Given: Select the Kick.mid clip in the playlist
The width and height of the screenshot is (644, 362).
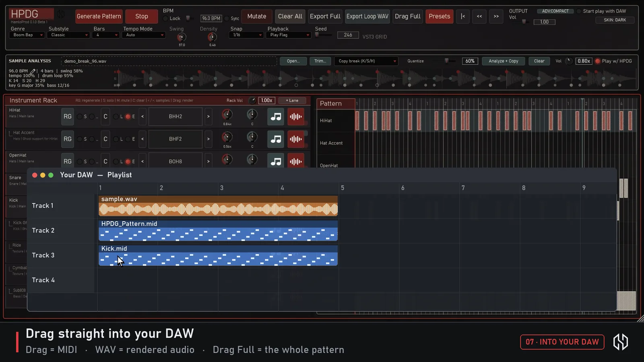Looking at the screenshot, I should tap(218, 255).
